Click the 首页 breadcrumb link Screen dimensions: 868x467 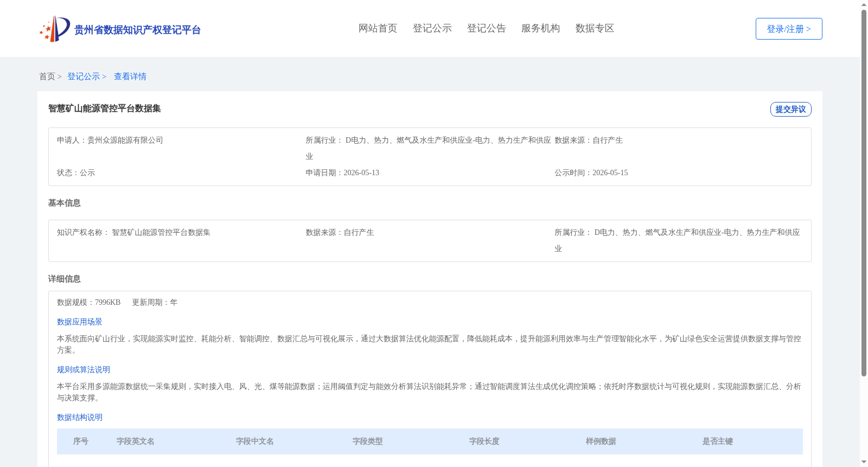click(x=47, y=76)
